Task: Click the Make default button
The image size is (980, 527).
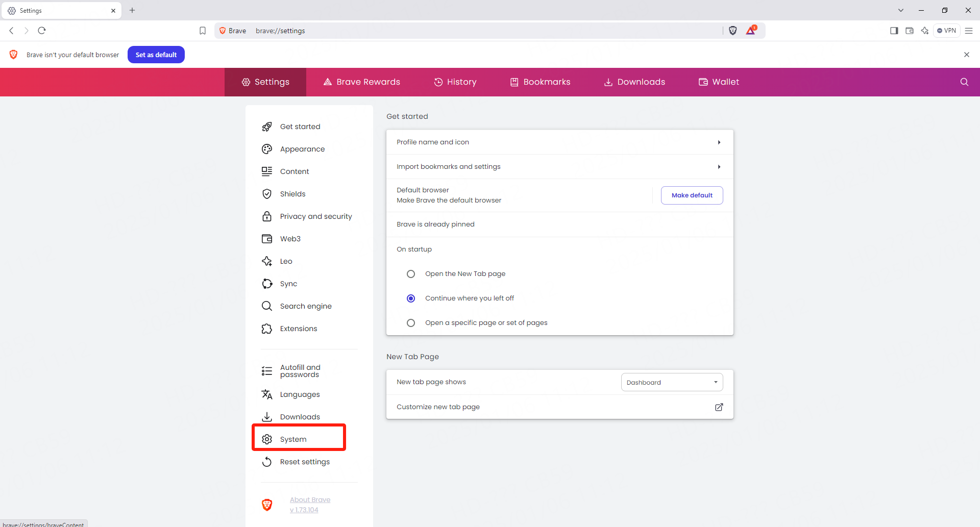Action: click(692, 195)
